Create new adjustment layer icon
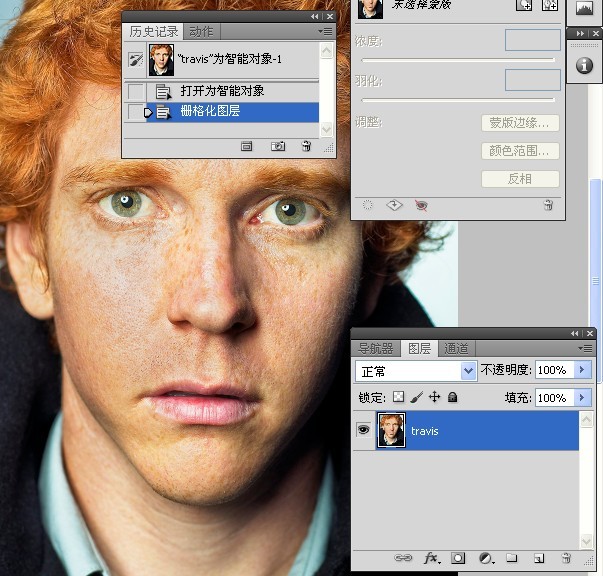The width and height of the screenshot is (603, 576). (486, 558)
